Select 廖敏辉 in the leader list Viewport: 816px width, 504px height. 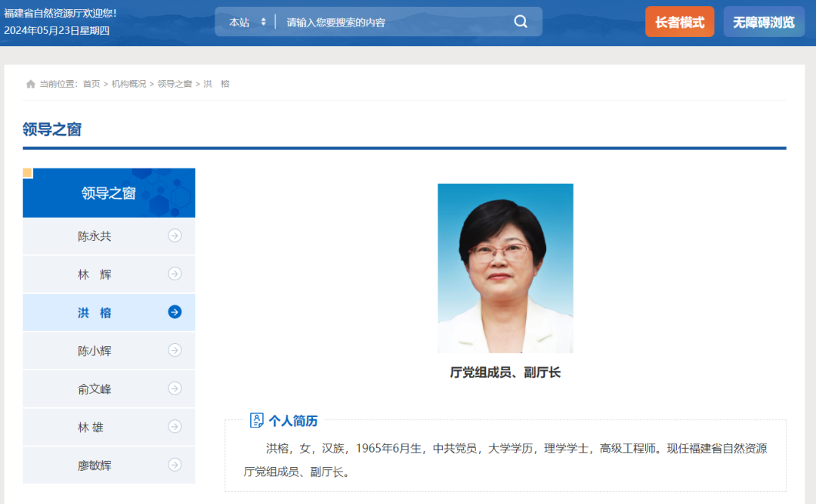click(109, 465)
